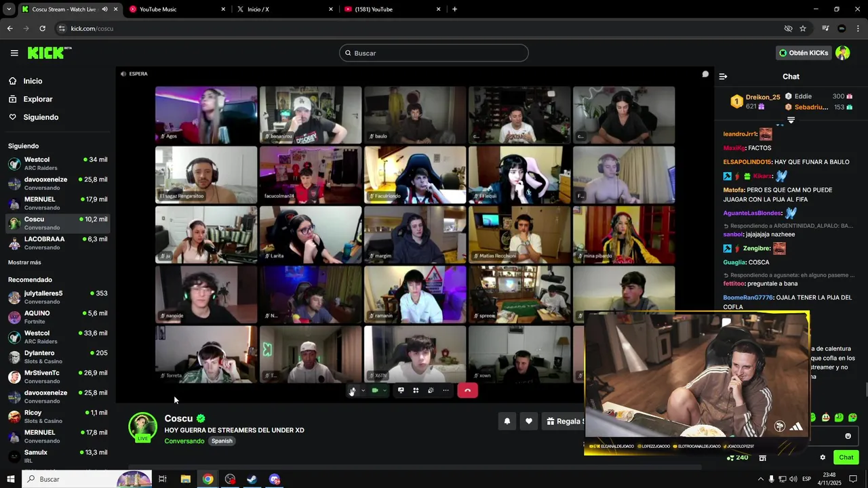868x488 pixels.
Task: Toggle the notification bell for Coscu
Action: pyautogui.click(x=507, y=421)
